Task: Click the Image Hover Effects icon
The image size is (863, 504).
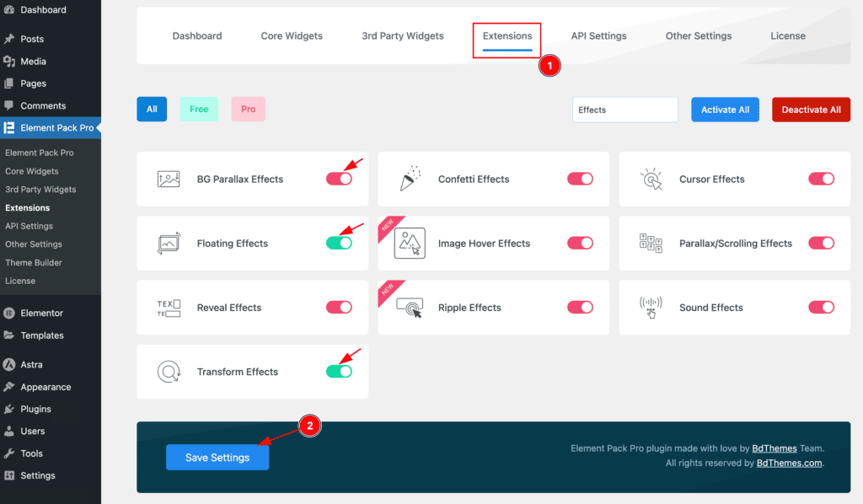Action: pyautogui.click(x=410, y=244)
